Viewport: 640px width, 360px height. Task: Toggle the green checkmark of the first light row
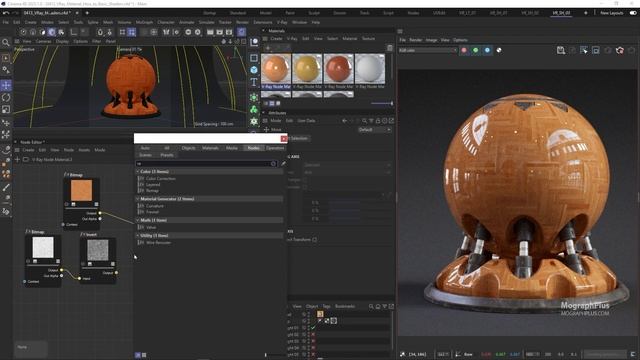pyautogui.click(x=313, y=327)
